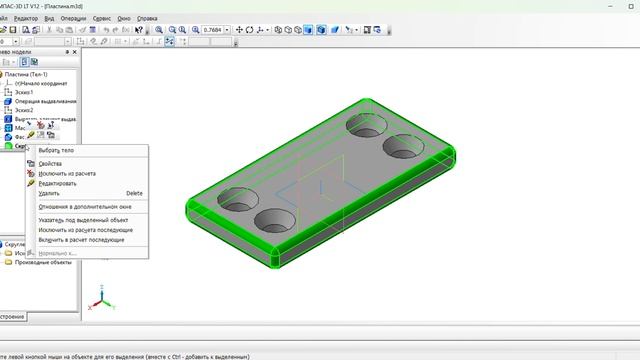
Task: Toggle Shaded with edges display
Action: click(321, 30)
